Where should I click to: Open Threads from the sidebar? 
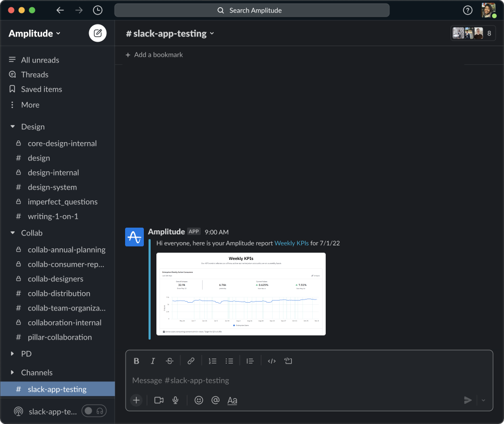pyautogui.click(x=33, y=74)
